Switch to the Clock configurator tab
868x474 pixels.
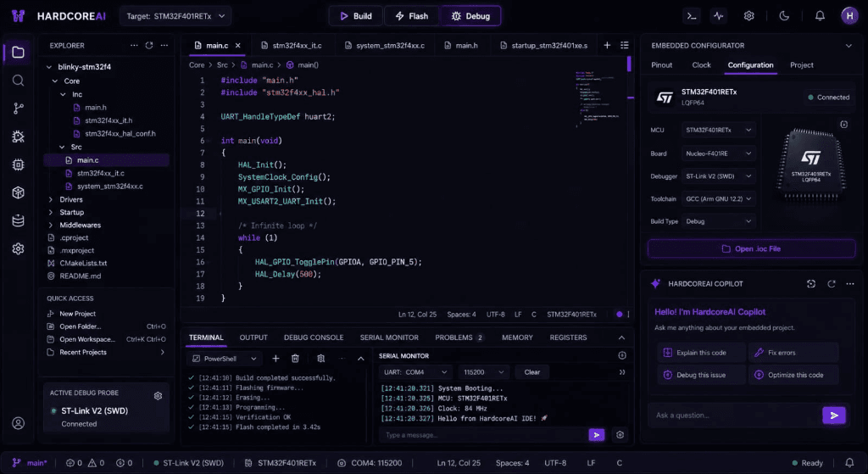tap(701, 65)
